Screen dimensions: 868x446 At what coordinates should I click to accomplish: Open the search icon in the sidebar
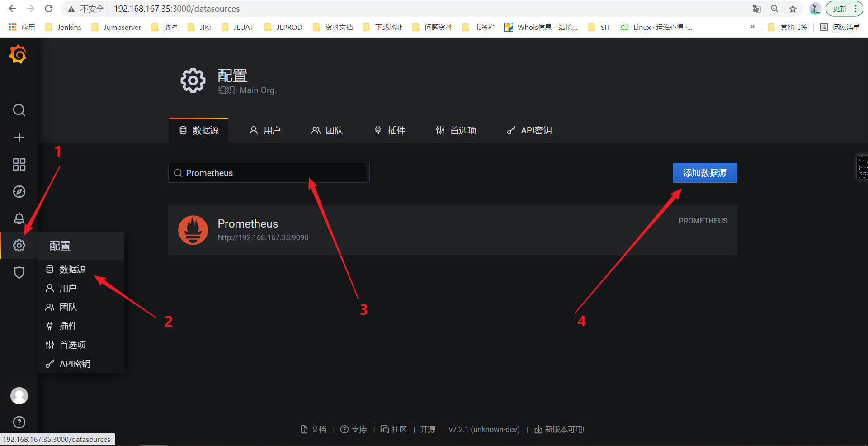(19, 110)
